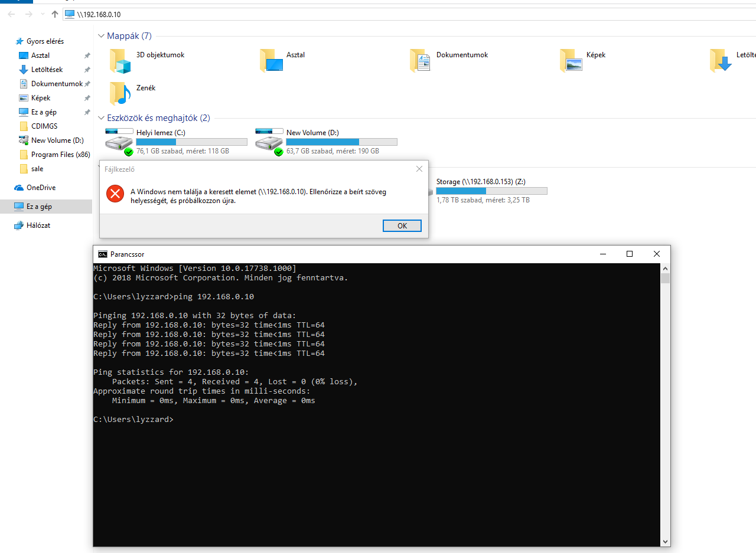Click the Gyors elérés label
The height and width of the screenshot is (553, 756).
coord(45,41)
